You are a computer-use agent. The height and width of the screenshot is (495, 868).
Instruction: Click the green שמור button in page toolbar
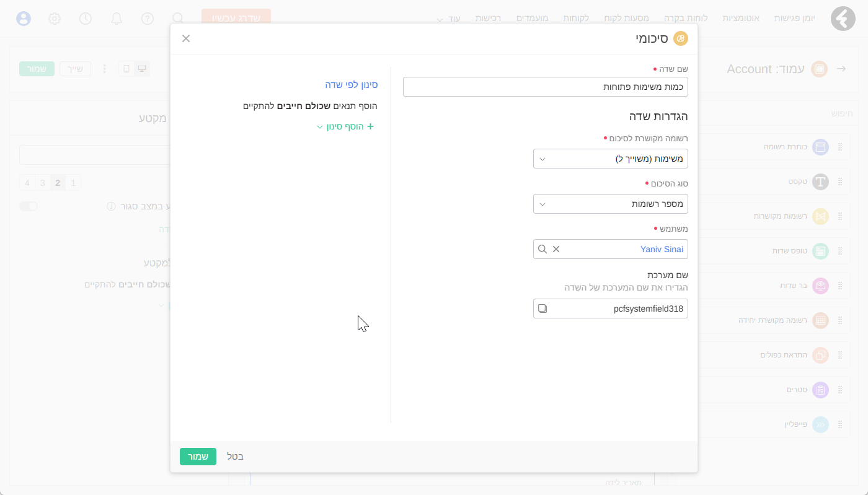point(37,69)
